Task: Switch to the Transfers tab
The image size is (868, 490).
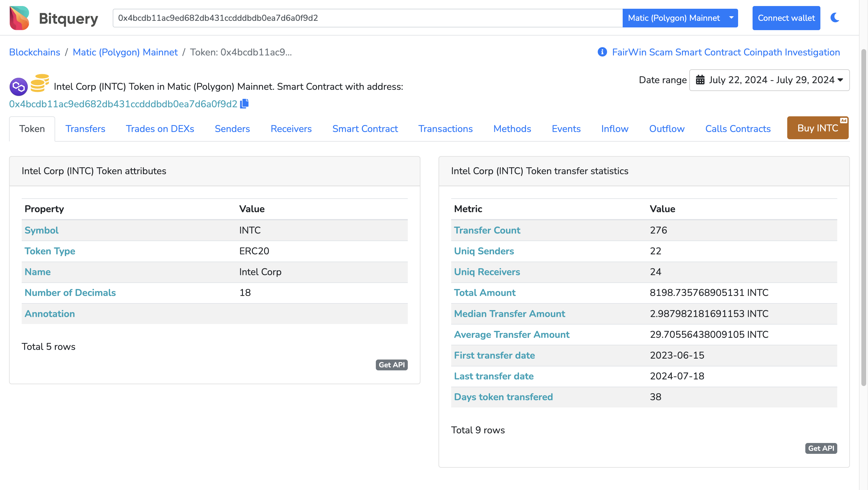Action: (x=85, y=129)
